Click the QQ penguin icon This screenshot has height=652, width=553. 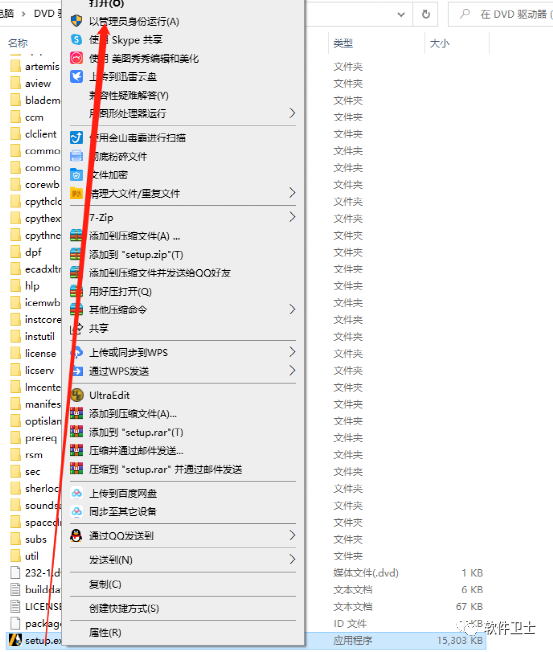(77, 536)
